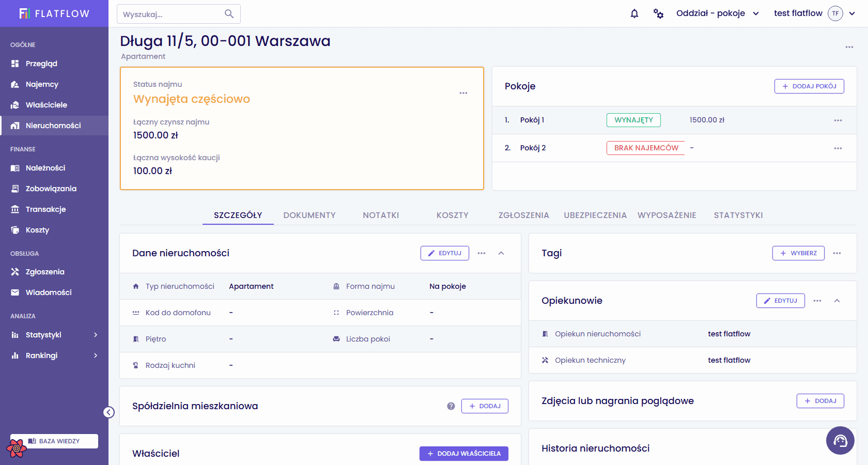
Task: Expand the Rankingi sidebar submenu
Action: pyautogui.click(x=96, y=355)
